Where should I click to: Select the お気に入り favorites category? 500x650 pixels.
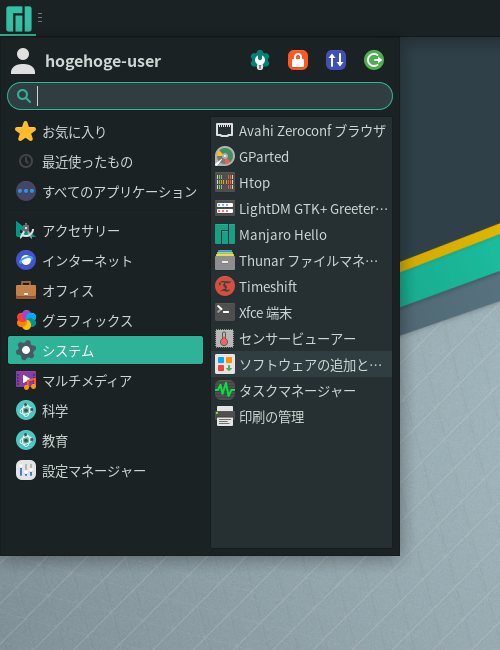coord(105,132)
